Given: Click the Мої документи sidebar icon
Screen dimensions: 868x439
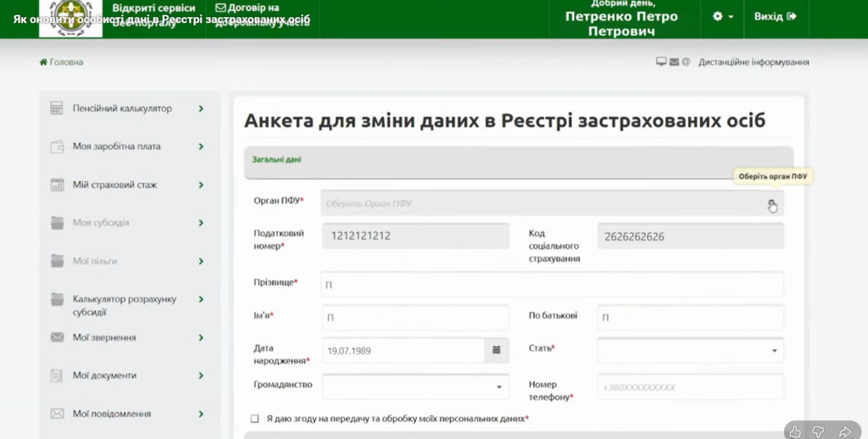Looking at the screenshot, I should [x=57, y=375].
